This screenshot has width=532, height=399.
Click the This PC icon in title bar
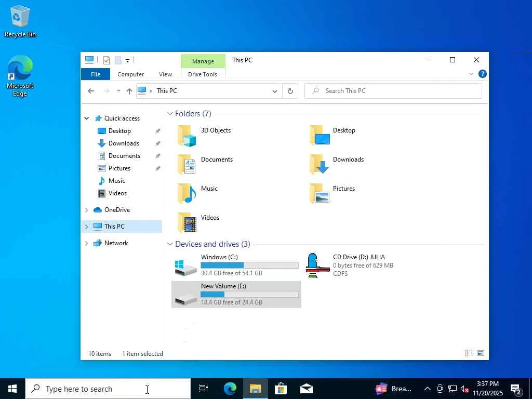tap(89, 60)
